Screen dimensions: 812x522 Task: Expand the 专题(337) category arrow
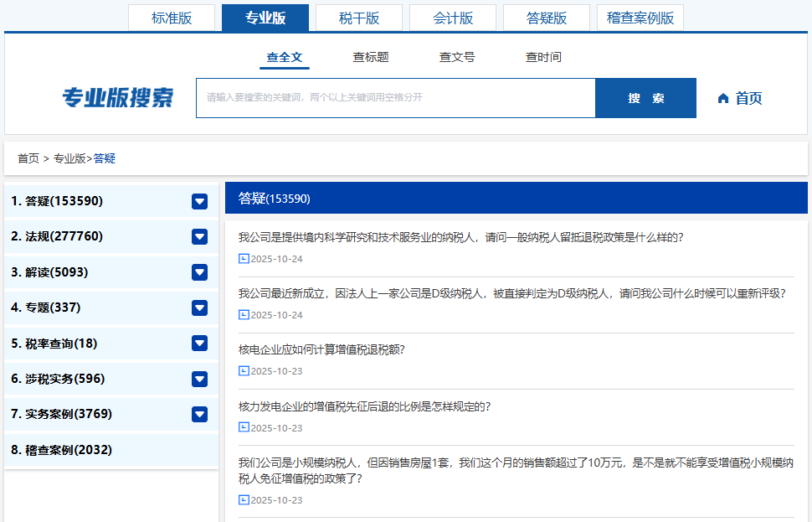[x=199, y=308]
